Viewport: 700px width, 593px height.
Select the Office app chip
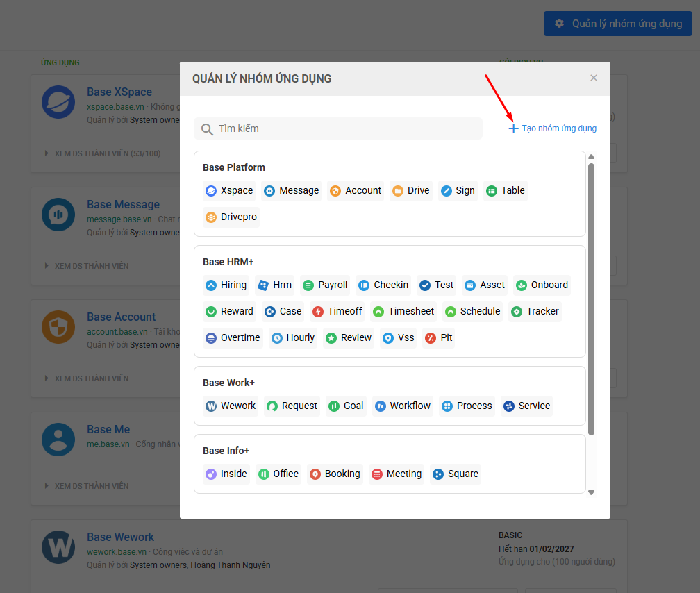click(278, 474)
